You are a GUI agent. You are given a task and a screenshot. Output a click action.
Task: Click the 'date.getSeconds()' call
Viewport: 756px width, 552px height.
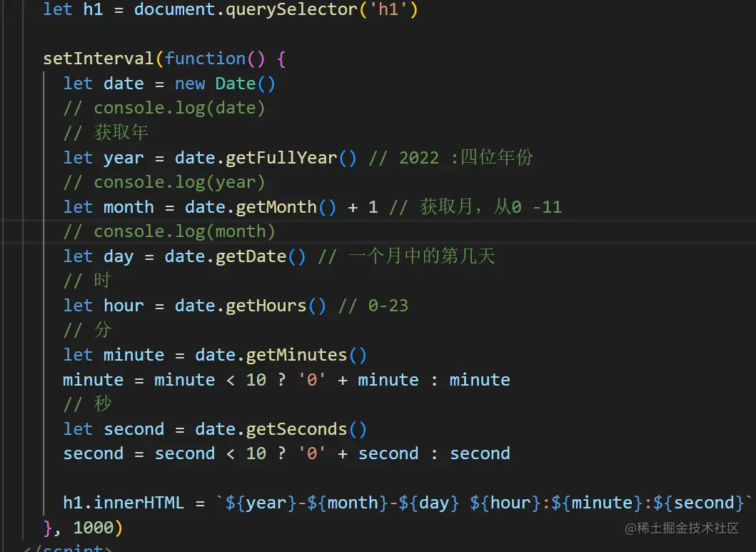(x=281, y=429)
